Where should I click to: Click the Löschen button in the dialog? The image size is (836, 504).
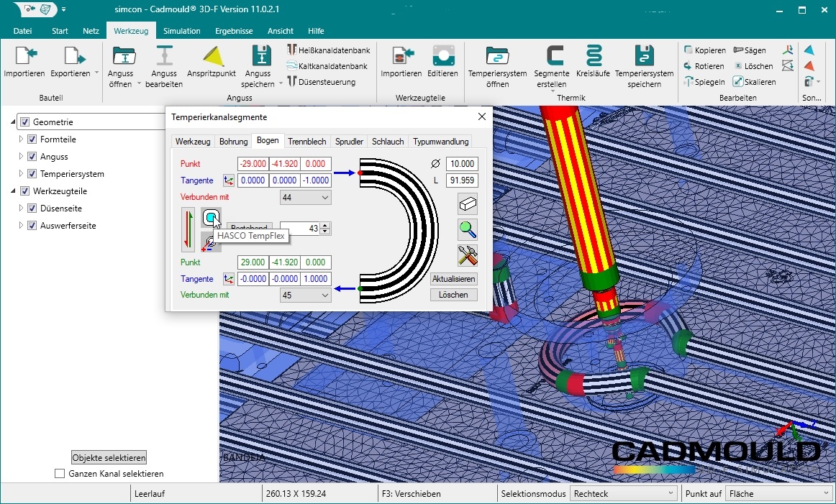point(454,295)
